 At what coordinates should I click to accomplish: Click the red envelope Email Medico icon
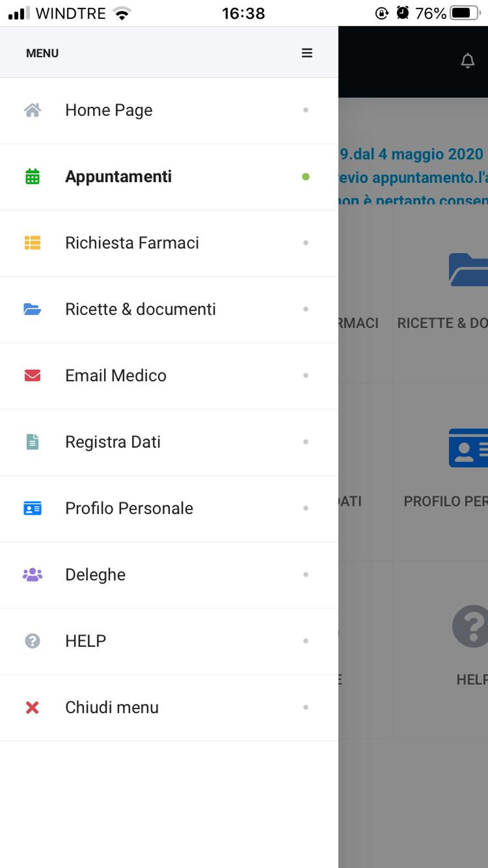coord(32,375)
